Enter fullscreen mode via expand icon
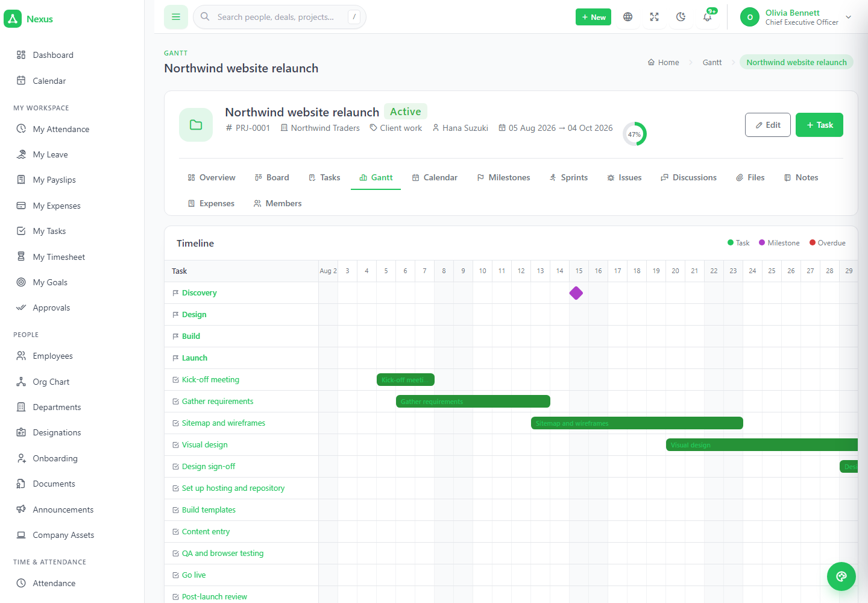 click(655, 17)
